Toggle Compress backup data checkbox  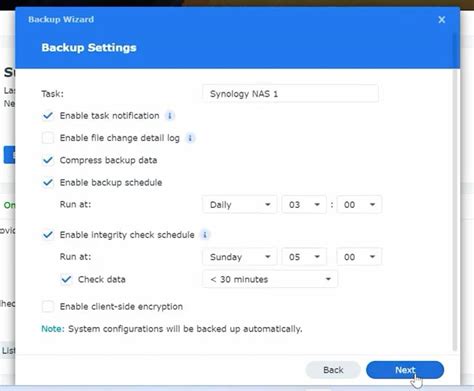coord(48,160)
